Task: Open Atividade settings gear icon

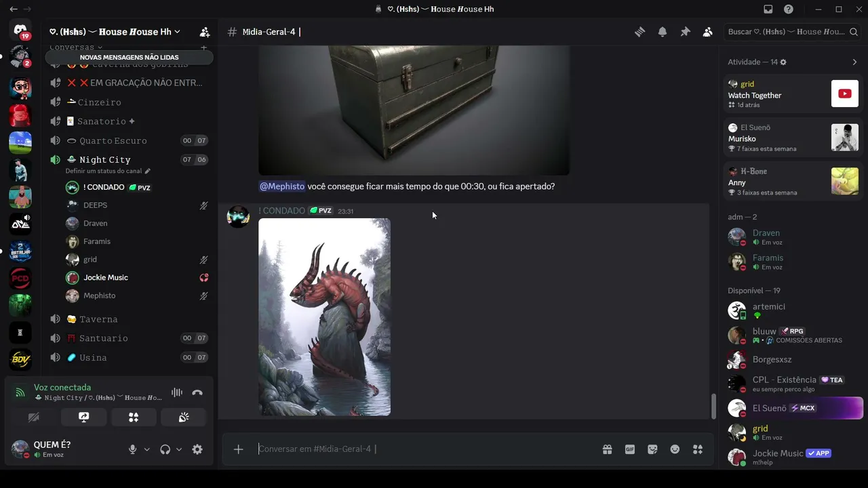Action: [783, 62]
